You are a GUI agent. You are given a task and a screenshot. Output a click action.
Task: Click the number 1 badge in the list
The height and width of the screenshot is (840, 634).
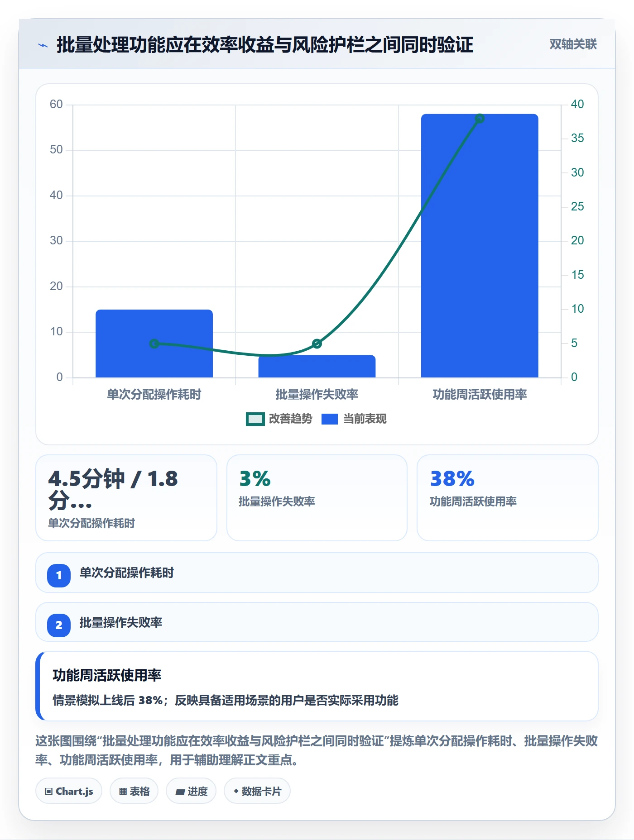59,576
